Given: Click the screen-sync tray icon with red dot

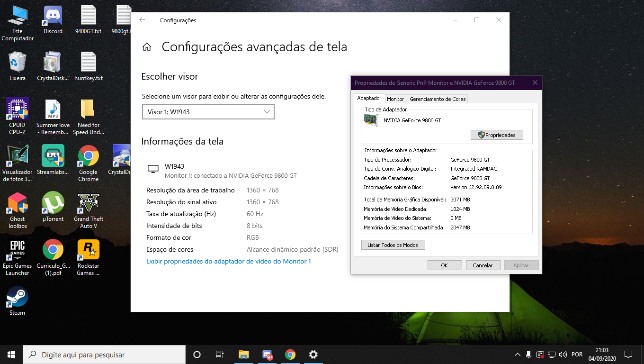Looking at the screenshot, I should (540, 355).
